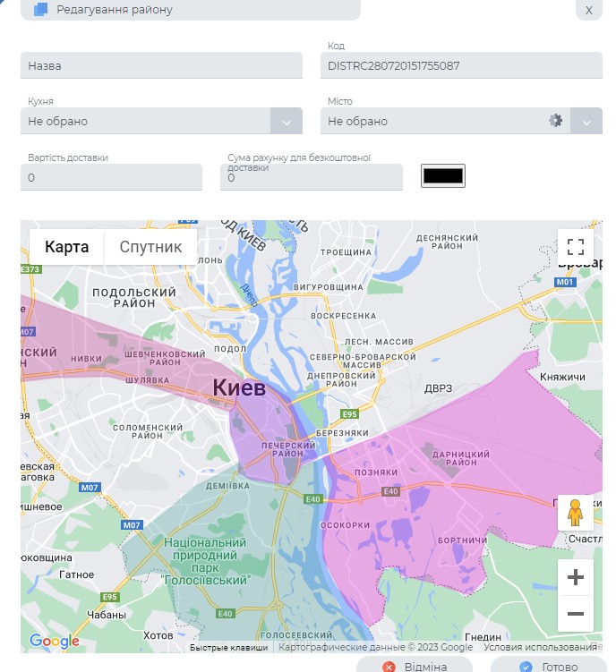Focus the Вартість доставки field
The image size is (616, 672).
pos(111,178)
